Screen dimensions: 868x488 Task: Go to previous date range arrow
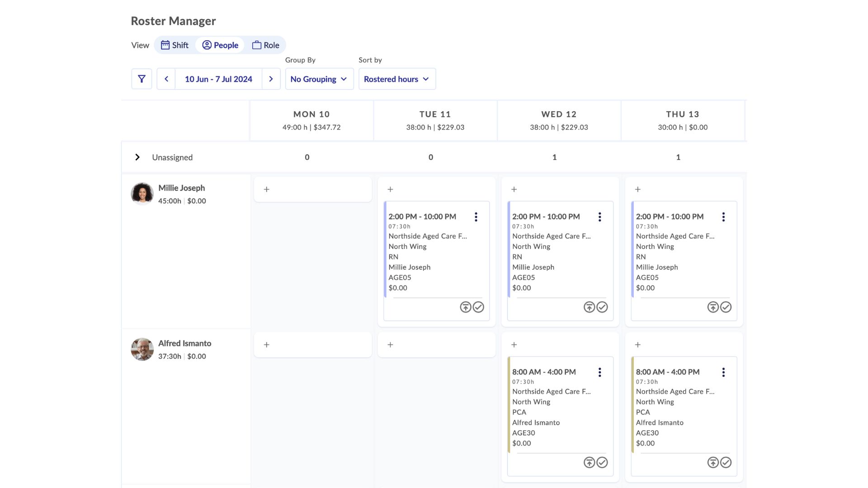(166, 79)
